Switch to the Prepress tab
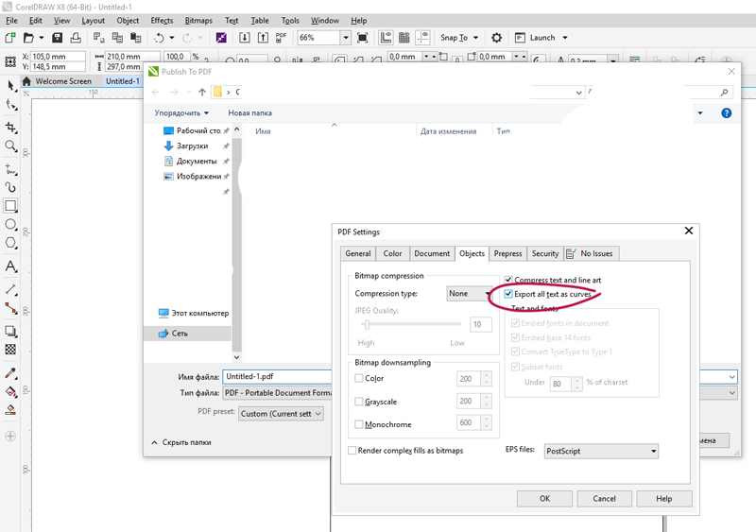This screenshot has width=756, height=532. 507,253
